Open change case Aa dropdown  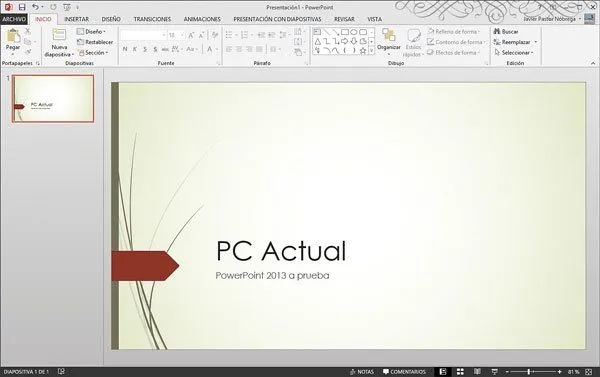click(x=192, y=49)
